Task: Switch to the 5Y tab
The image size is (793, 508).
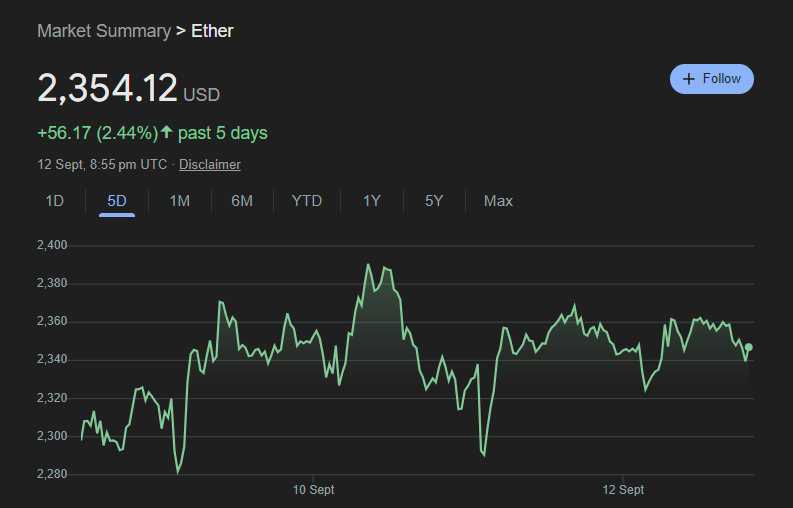Action: [x=434, y=201]
